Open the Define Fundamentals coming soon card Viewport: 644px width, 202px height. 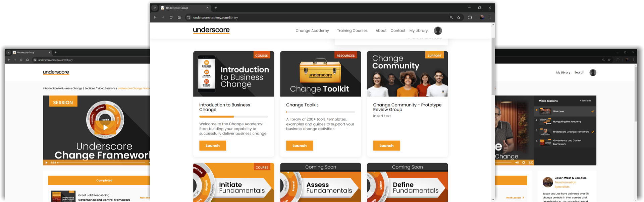408,183
